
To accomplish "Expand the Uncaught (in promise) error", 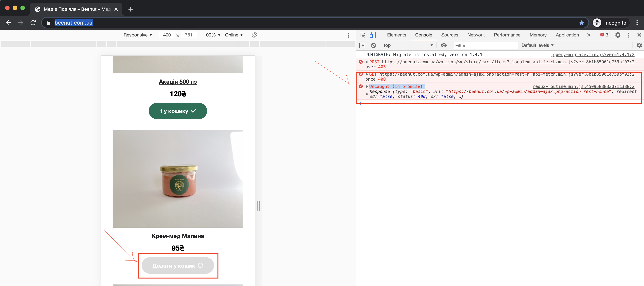I will coord(367,86).
